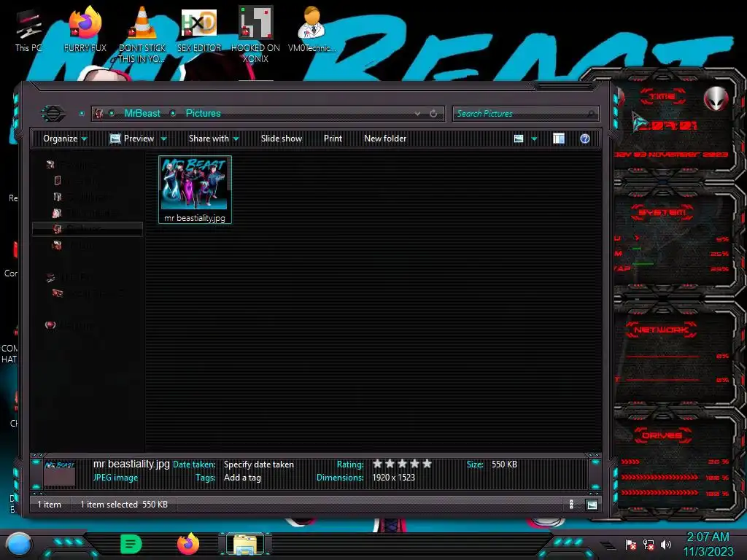The height and width of the screenshot is (560, 747).
Task: Open the Organize dropdown menu
Action: (x=65, y=139)
